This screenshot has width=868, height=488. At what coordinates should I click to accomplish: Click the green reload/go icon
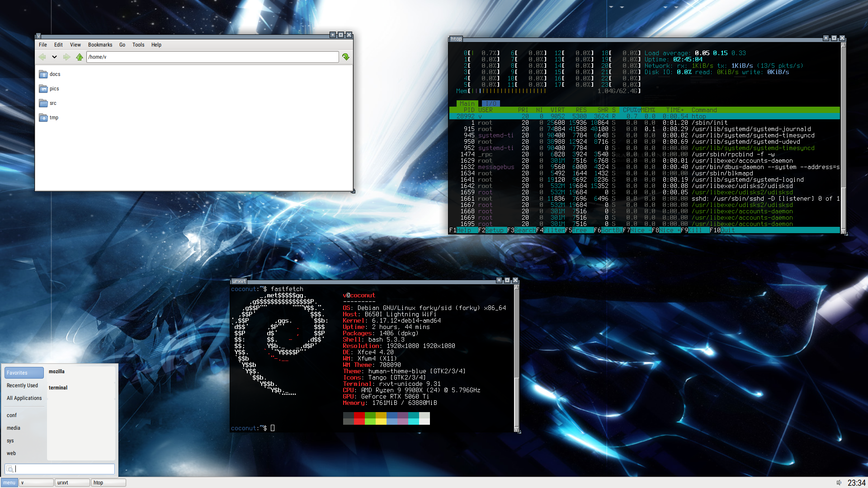point(346,57)
